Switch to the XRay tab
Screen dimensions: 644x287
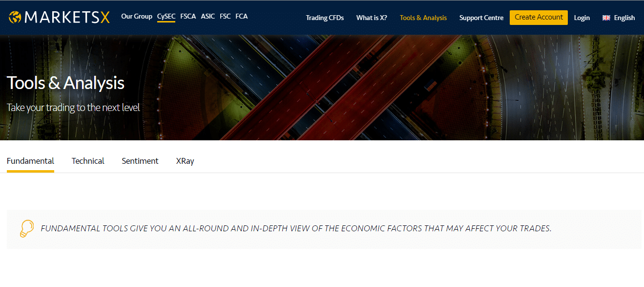(185, 161)
